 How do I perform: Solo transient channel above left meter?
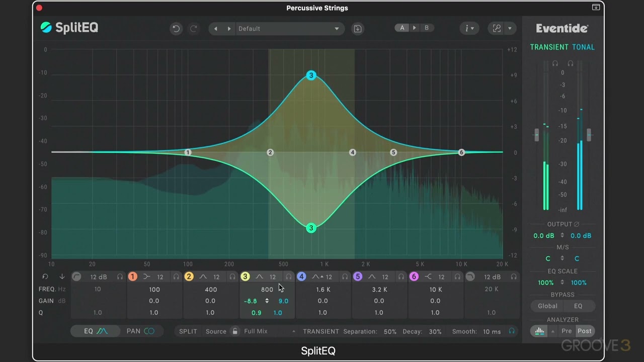click(x=555, y=64)
